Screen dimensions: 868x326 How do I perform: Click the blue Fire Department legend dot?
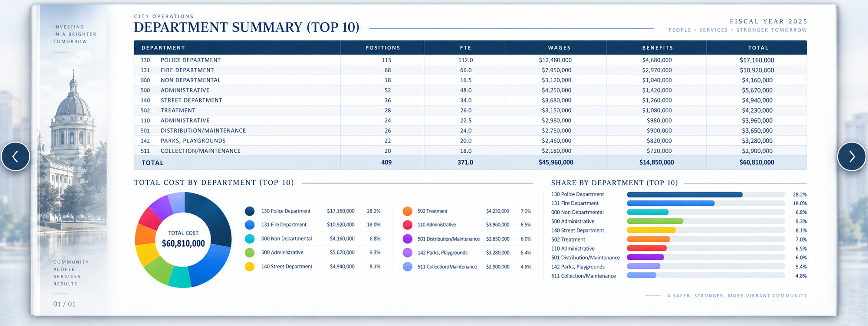pos(250,225)
